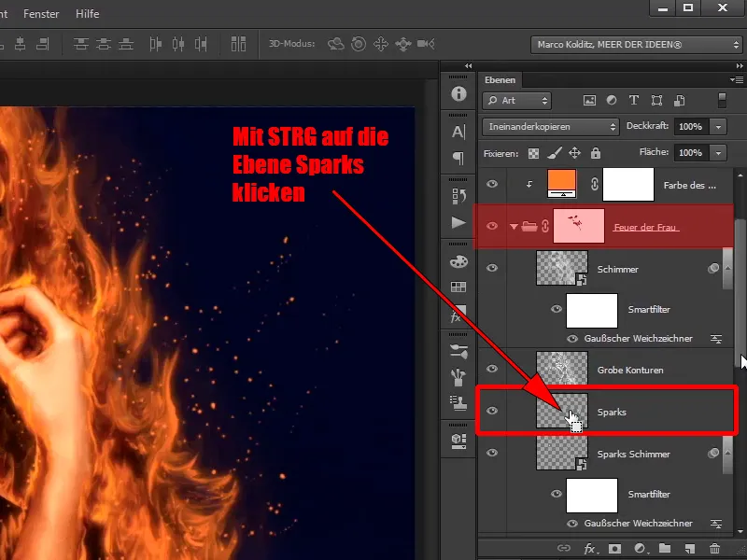Toggle Gaußscher Weichzeichner eye under Sparks Schimmer
This screenshot has height=560, width=747.
(x=572, y=524)
